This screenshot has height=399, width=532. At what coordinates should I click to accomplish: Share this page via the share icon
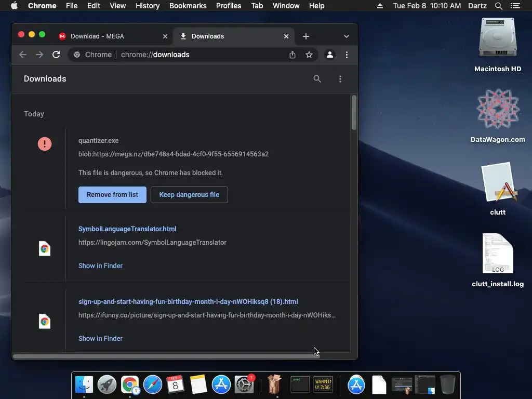coord(292,55)
